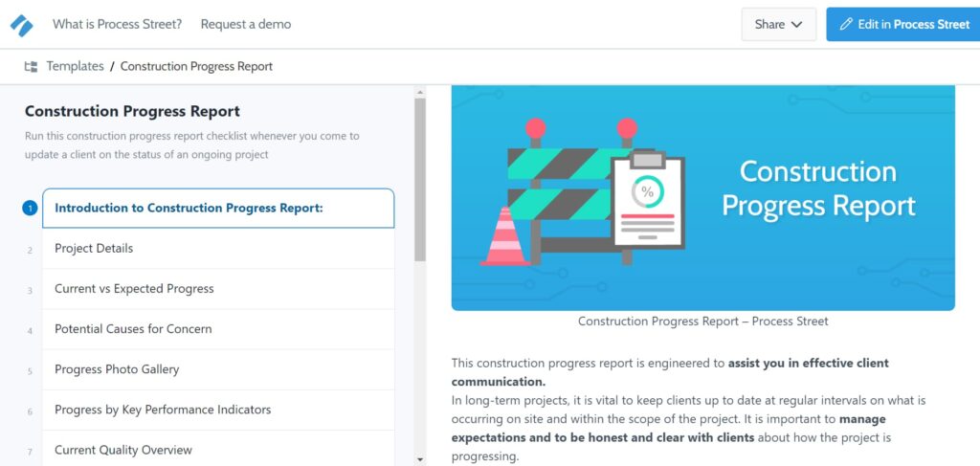Select Progress by Key Performance Indicators task
Screen dimensions: 980x466
tap(218, 410)
